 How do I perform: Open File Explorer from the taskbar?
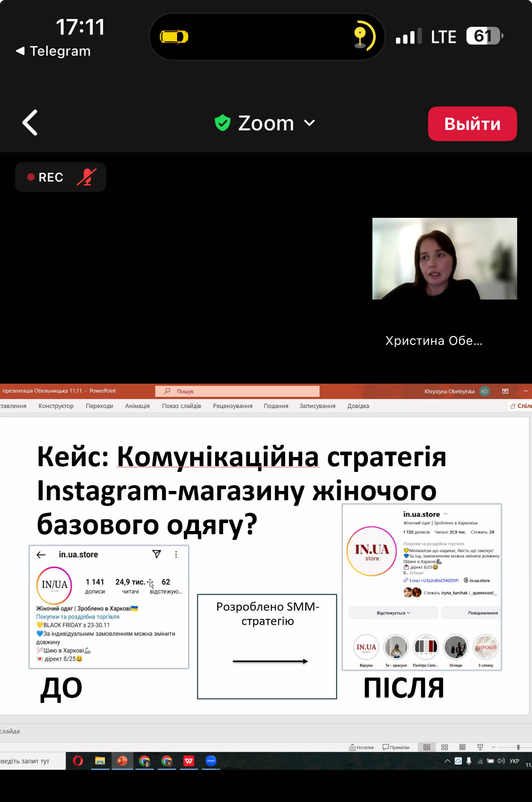[x=100, y=761]
